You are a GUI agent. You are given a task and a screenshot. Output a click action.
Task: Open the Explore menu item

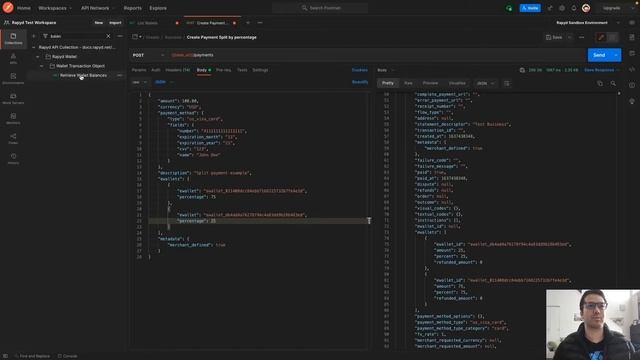(158, 8)
